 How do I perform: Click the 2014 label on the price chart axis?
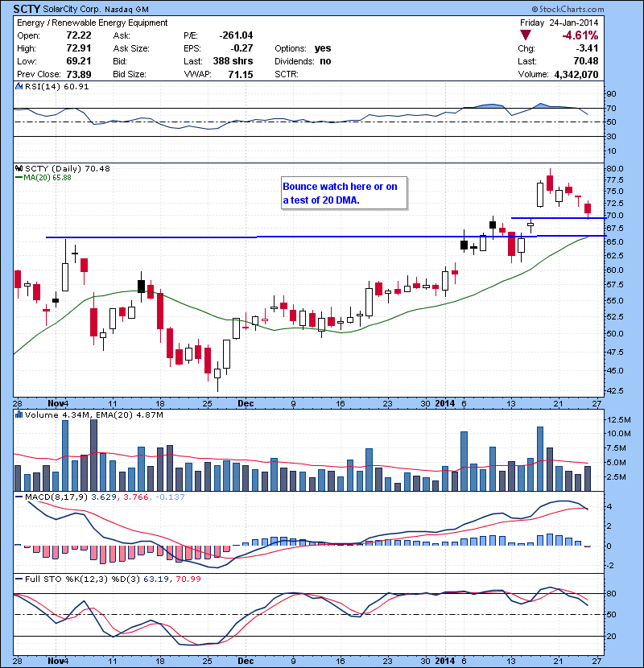[444, 403]
